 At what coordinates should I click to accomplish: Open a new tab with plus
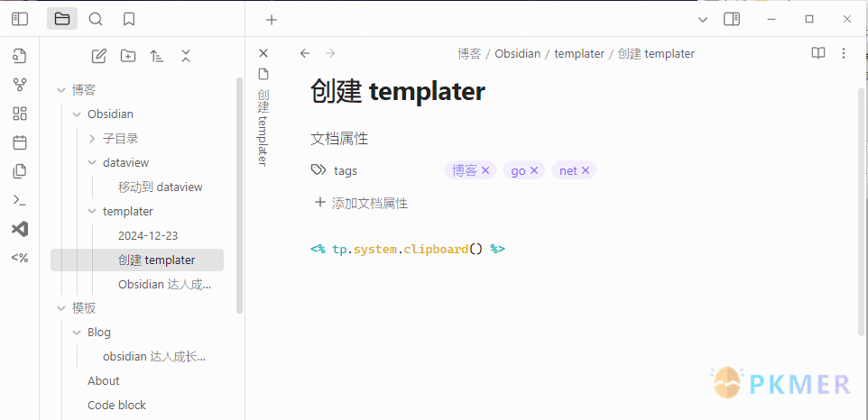272,20
